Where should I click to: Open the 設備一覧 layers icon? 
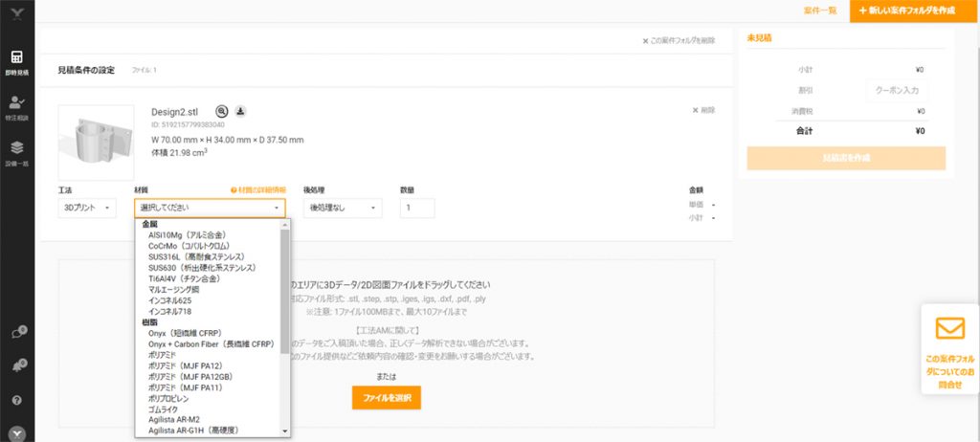16,150
